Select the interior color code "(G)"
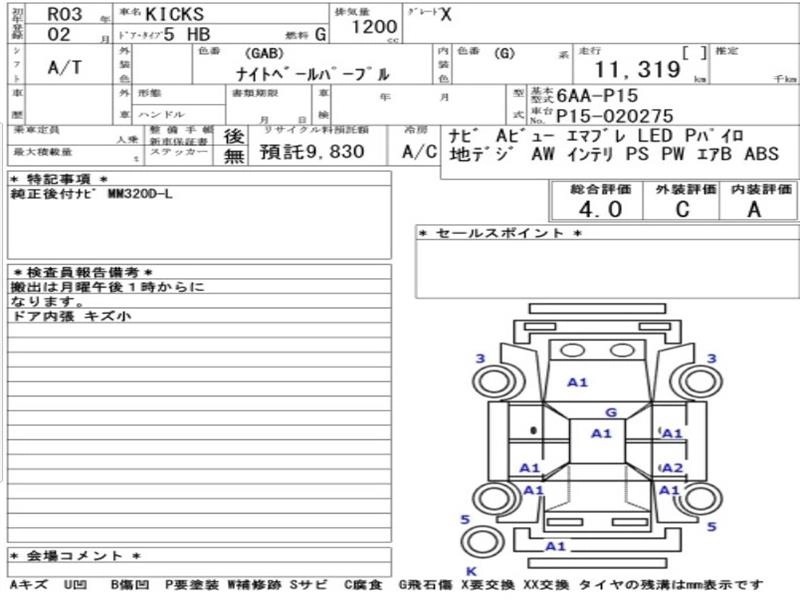Viewport: 800px width, 600px height. pyautogui.click(x=505, y=53)
